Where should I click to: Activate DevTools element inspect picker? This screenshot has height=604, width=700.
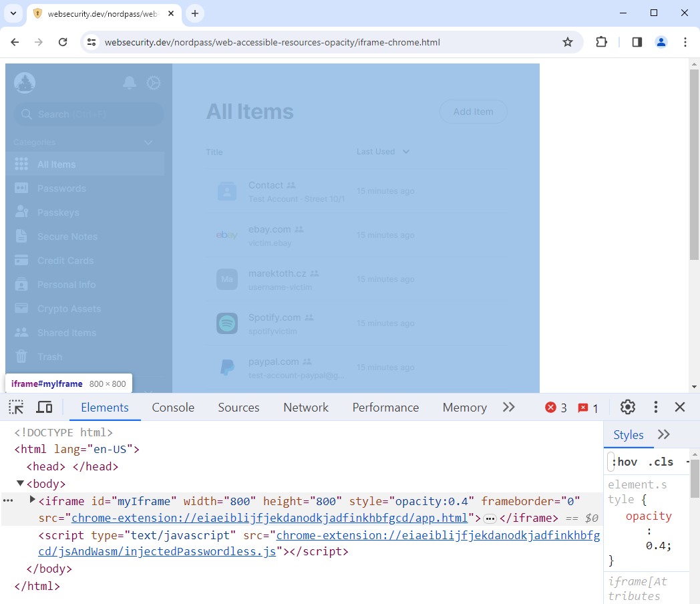click(x=16, y=407)
